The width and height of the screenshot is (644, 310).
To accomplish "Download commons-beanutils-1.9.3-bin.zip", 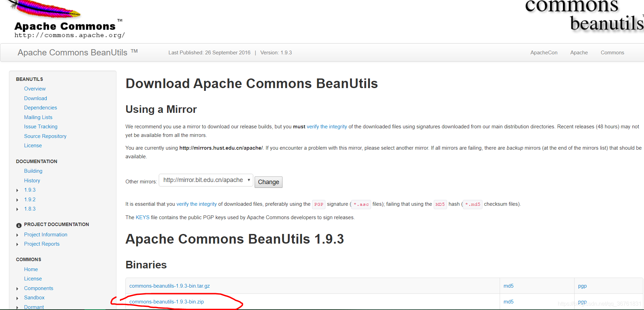I will coord(167,302).
